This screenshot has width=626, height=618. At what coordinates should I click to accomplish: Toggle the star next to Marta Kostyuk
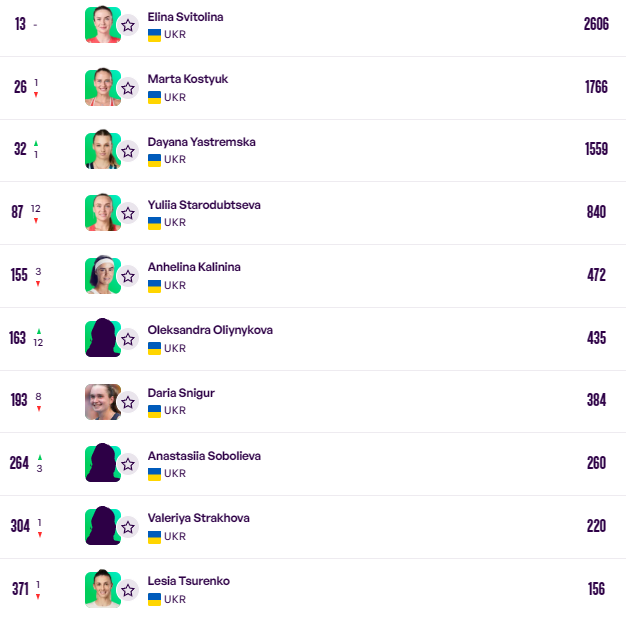[128, 88]
